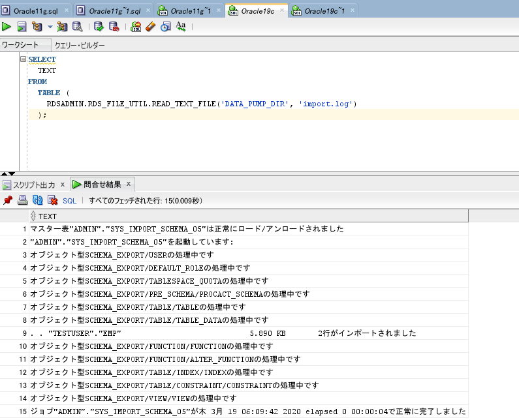Run the statement with the green play icon

coord(7,27)
